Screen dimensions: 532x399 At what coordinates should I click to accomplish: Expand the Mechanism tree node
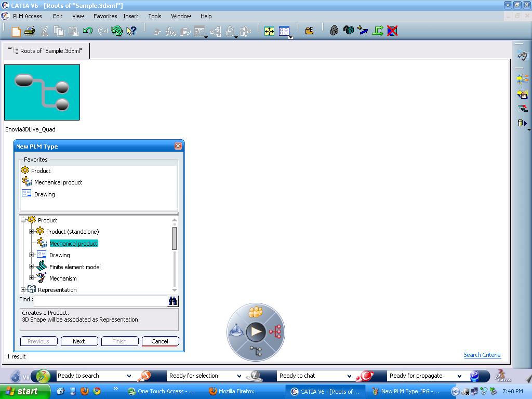point(31,278)
